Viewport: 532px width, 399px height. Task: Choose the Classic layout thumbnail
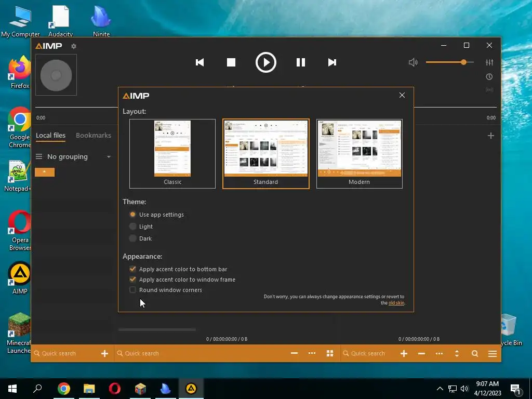point(172,154)
